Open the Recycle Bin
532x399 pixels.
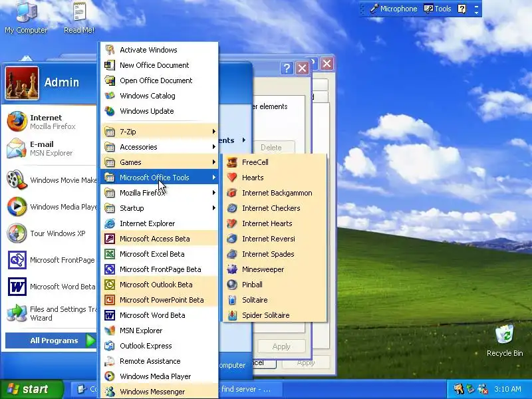(505, 340)
